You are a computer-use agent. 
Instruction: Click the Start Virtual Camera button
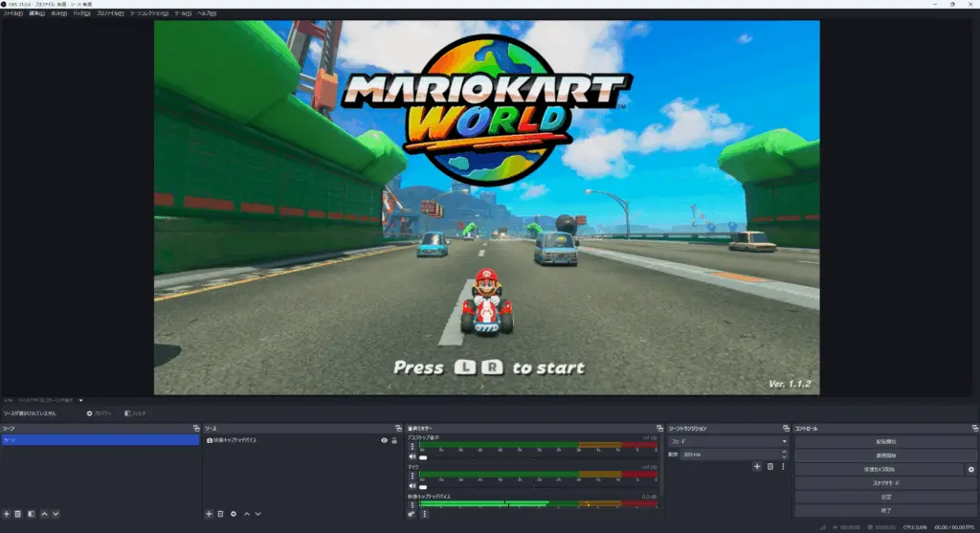(880, 469)
